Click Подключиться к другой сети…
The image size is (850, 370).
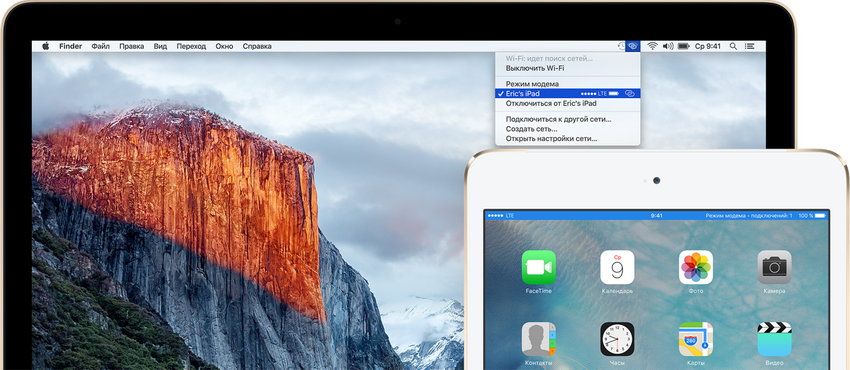[x=568, y=119]
